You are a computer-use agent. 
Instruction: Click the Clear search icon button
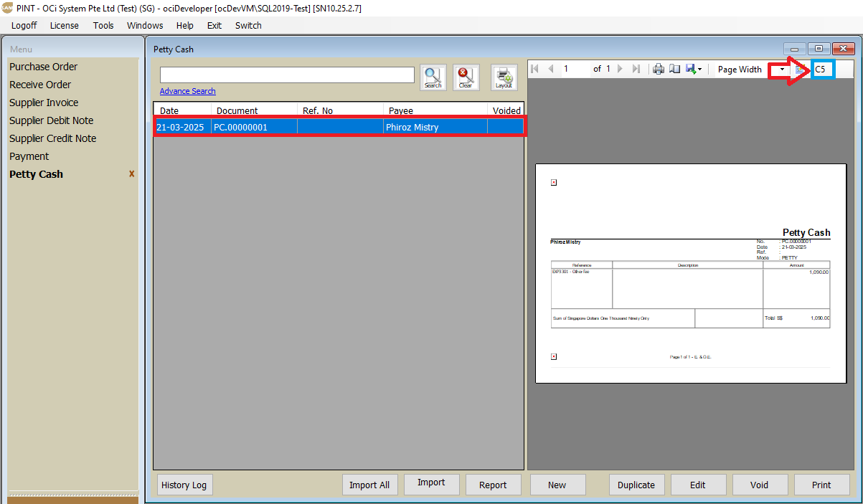(466, 77)
